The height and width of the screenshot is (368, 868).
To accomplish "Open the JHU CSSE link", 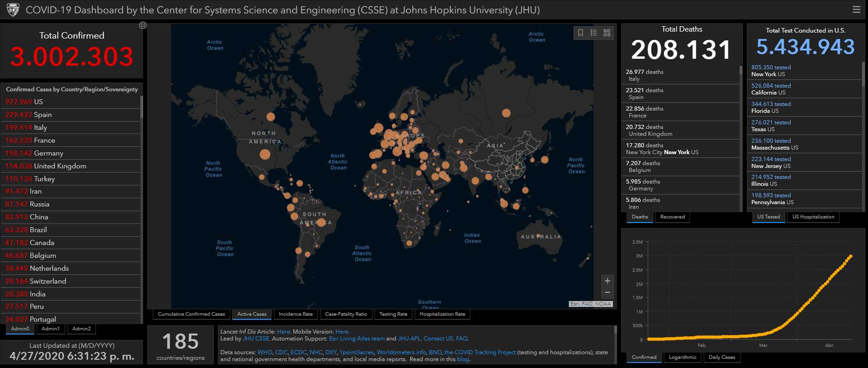I will [256, 339].
